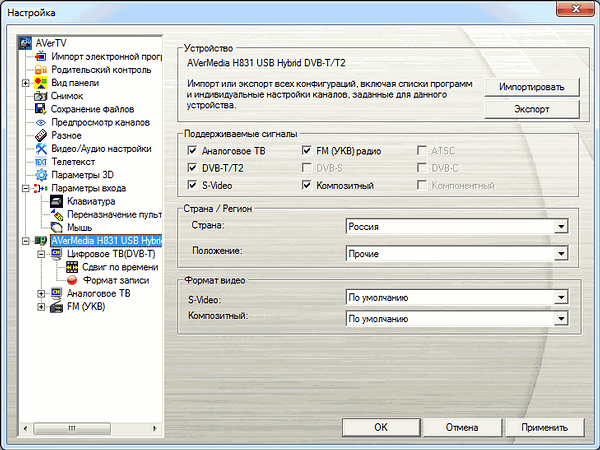600x450 pixels.
Task: Click the Импортировать button
Action: click(532, 87)
